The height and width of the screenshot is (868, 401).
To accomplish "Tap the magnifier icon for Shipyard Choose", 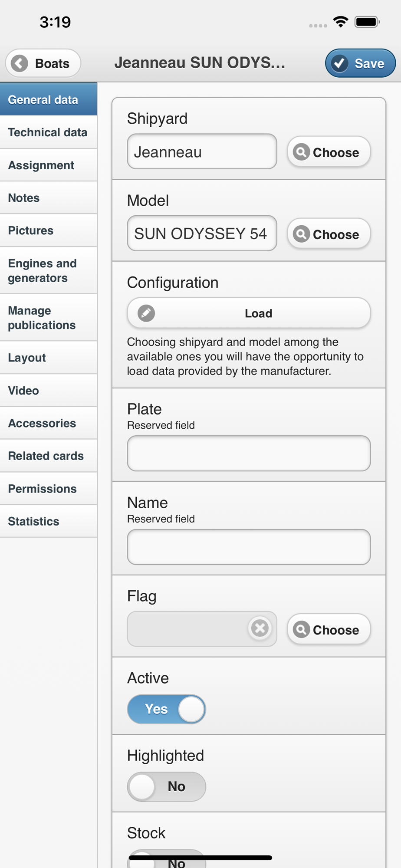I will (x=301, y=152).
